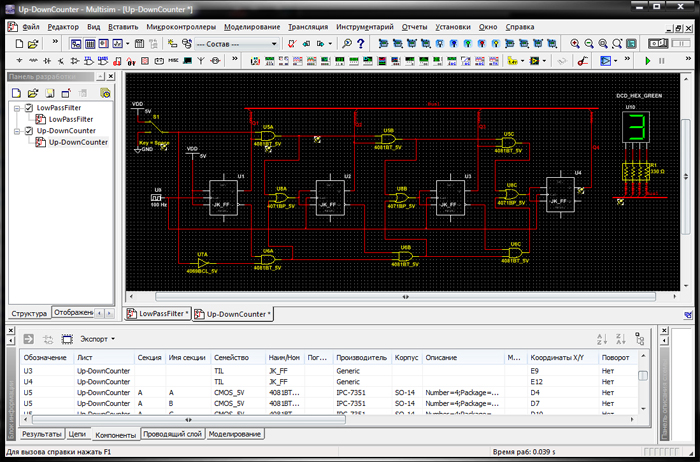Place a source component from toolbar
700x462 pixels.
tap(19, 61)
